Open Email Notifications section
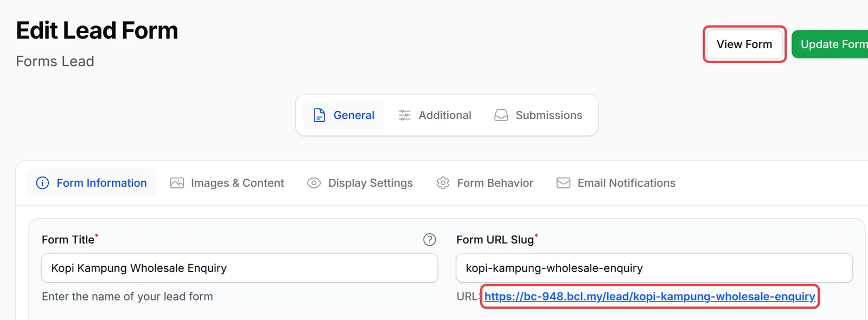 616,183
